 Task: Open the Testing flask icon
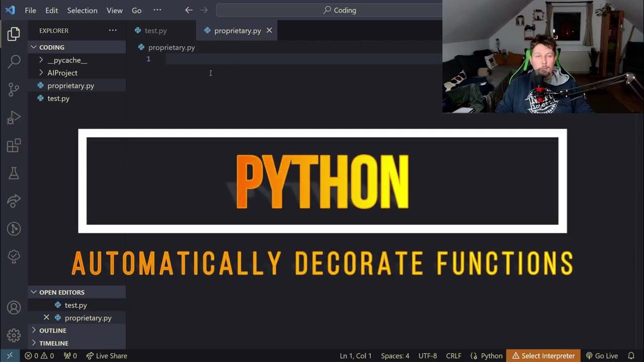[14, 173]
